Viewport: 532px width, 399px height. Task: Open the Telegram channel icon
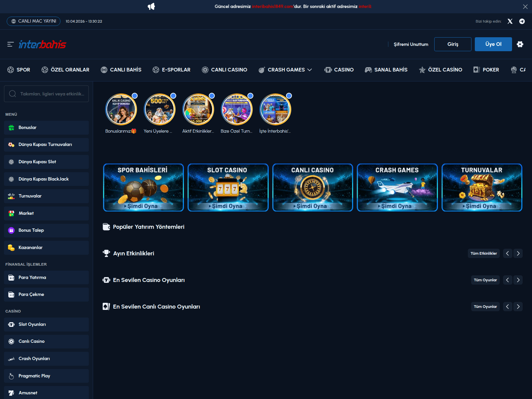522,21
